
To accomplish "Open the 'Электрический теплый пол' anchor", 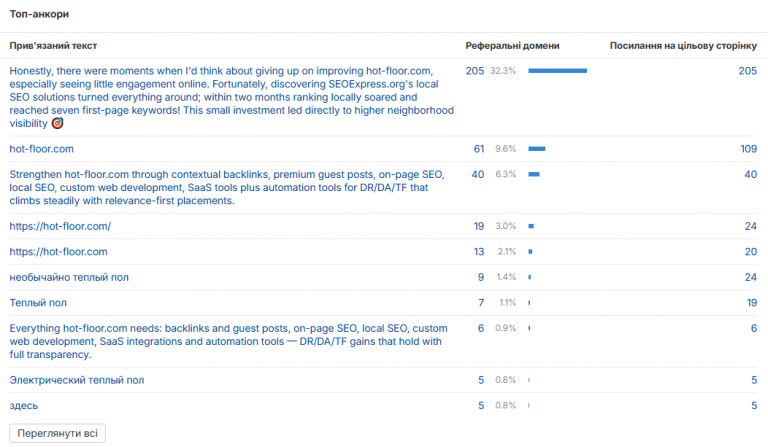I will 77,380.
